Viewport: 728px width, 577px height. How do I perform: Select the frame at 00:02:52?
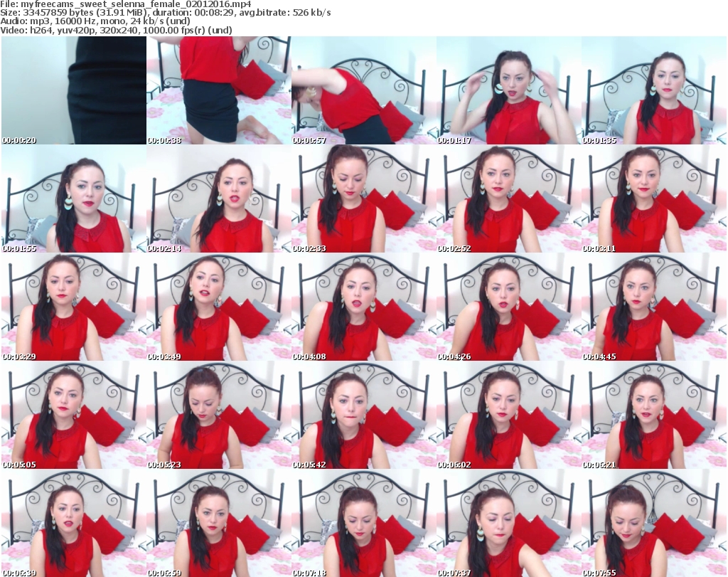coord(509,198)
